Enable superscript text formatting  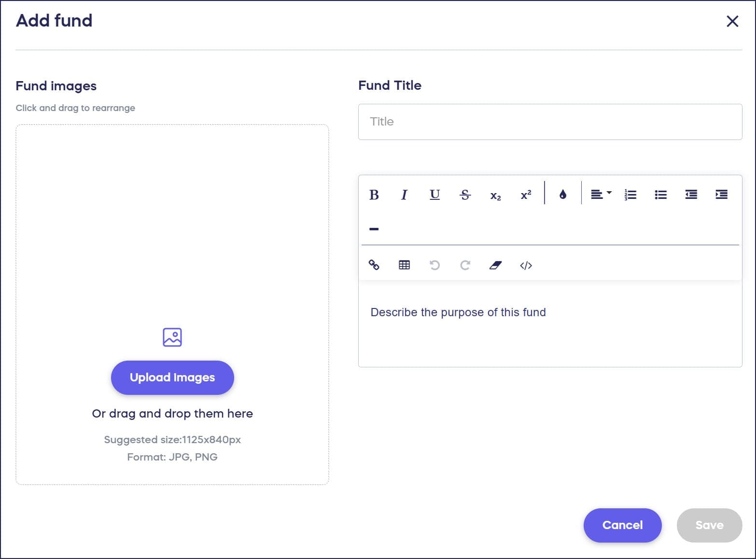pyautogui.click(x=526, y=195)
